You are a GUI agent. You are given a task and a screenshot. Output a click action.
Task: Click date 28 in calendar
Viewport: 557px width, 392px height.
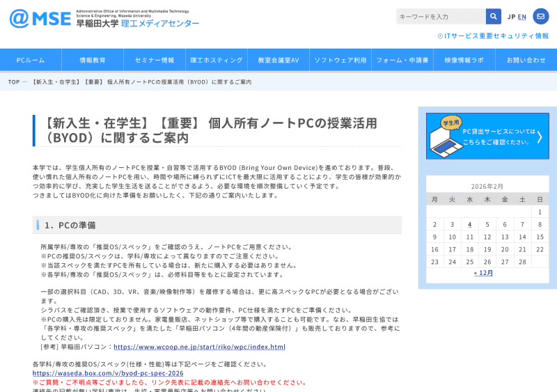click(522, 262)
